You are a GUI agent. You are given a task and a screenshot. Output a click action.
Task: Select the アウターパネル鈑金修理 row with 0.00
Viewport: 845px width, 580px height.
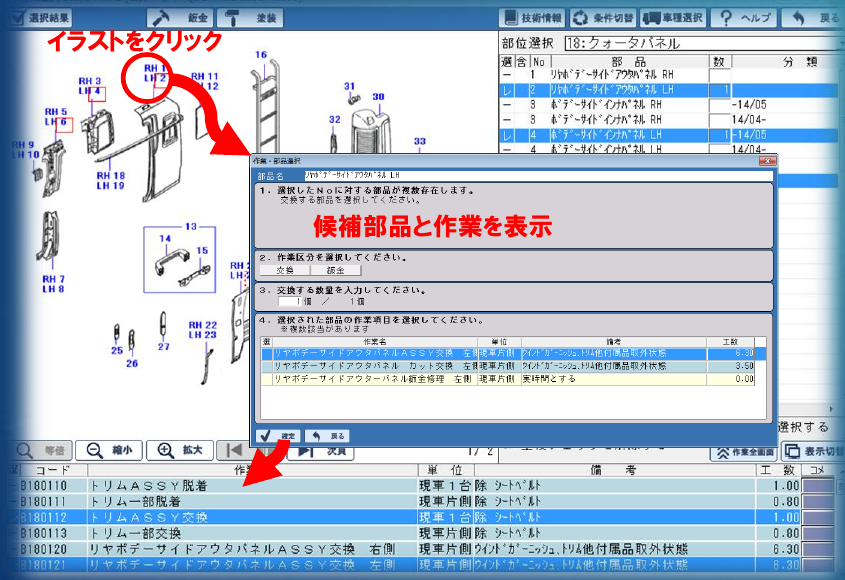[x=508, y=379]
